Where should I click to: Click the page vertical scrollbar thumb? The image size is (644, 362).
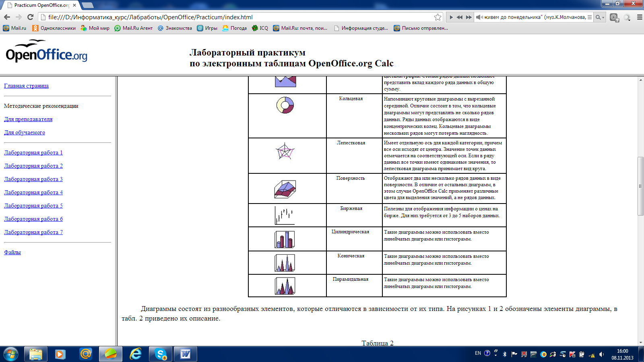coord(640,186)
